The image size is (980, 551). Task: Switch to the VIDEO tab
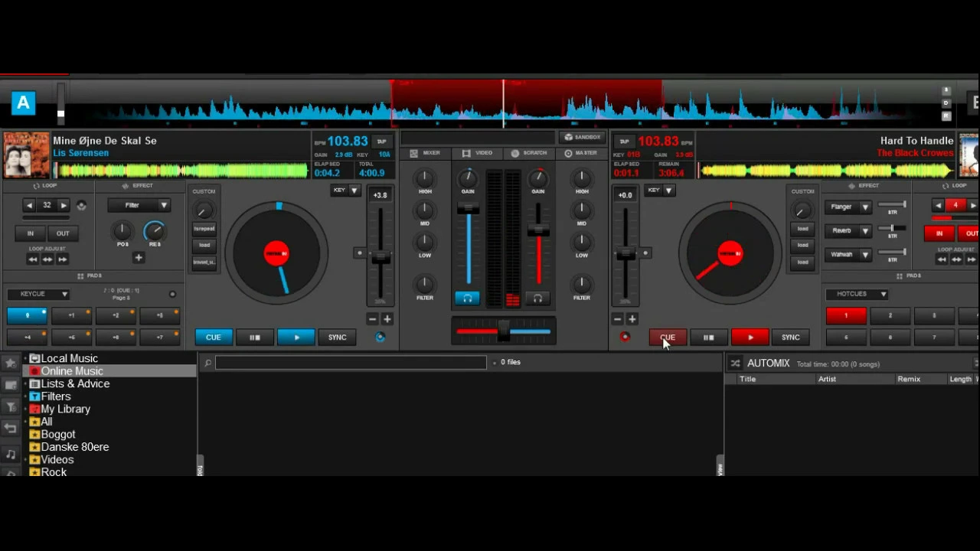click(478, 153)
